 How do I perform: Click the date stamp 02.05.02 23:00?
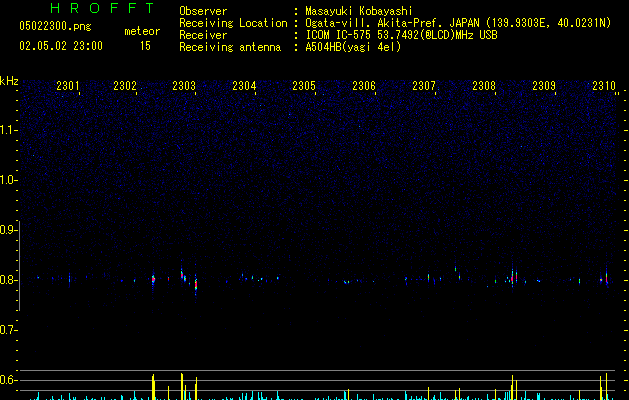click(x=61, y=46)
